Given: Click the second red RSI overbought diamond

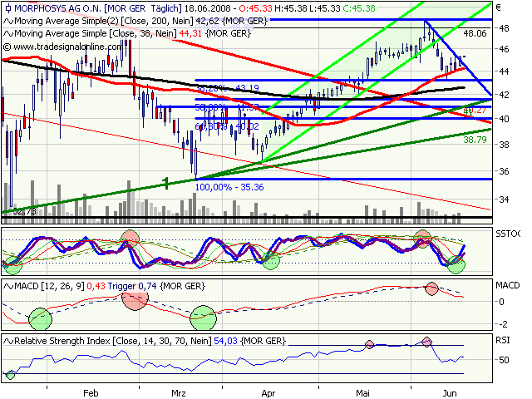Looking at the screenshot, I should point(426,342).
